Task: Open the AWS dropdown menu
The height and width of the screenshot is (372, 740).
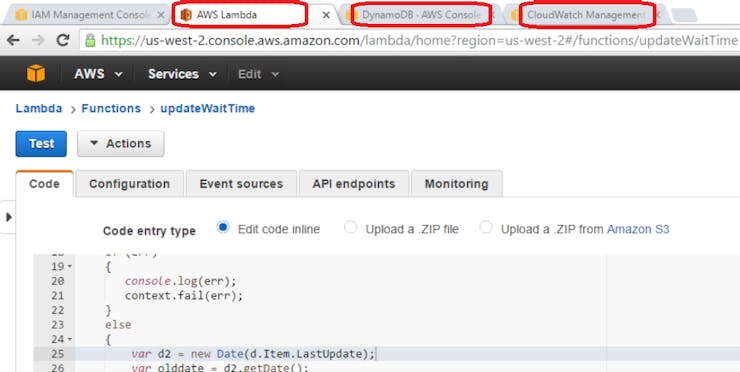Action: coord(98,74)
